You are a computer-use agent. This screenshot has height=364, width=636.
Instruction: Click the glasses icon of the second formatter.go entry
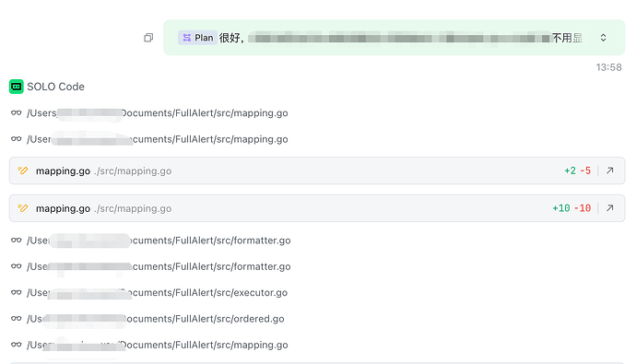coord(17,266)
